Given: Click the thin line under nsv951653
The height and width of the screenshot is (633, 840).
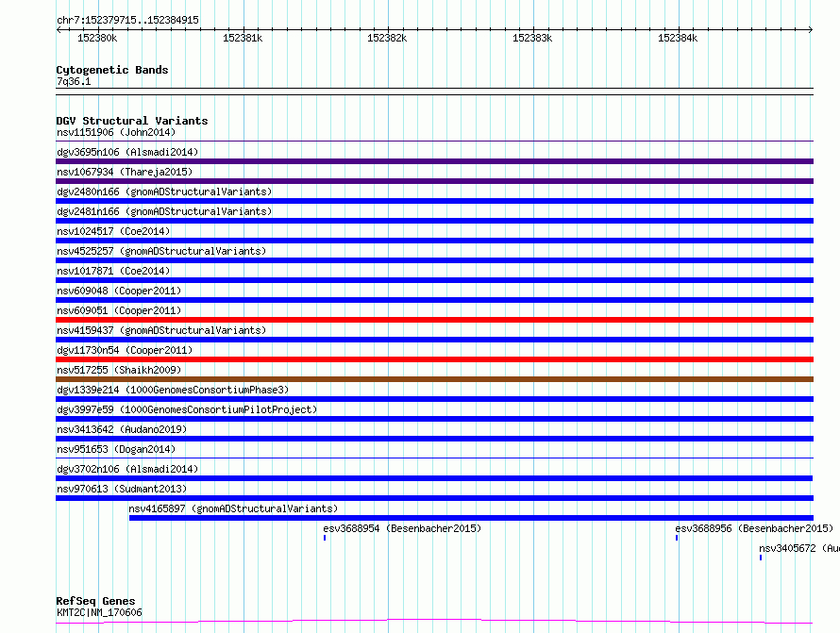Looking at the screenshot, I should (434, 458).
